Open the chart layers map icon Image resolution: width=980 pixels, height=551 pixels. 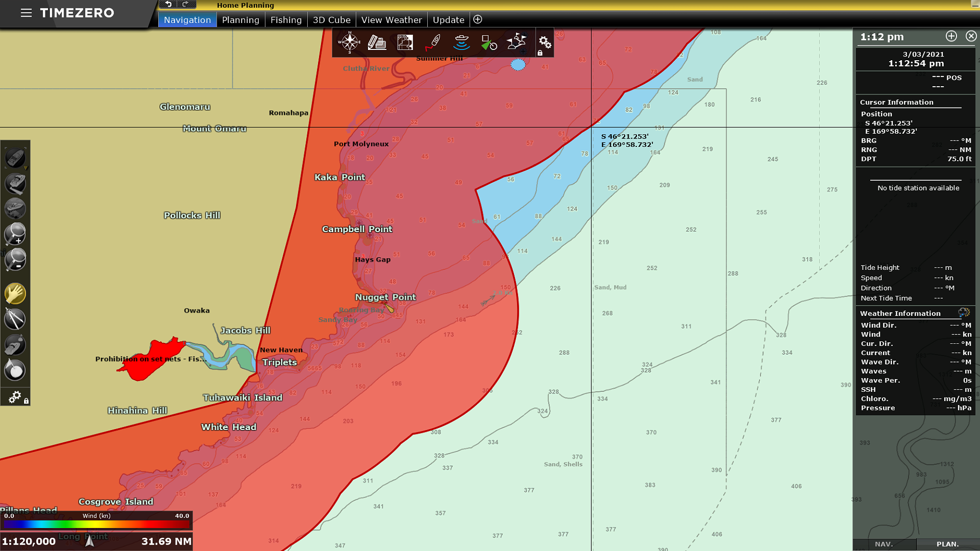tap(405, 43)
